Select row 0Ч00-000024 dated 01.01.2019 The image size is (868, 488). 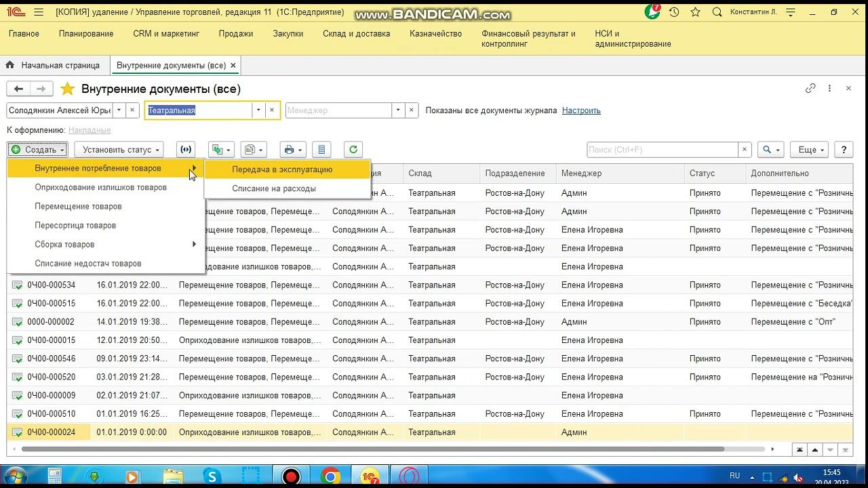click(430, 432)
